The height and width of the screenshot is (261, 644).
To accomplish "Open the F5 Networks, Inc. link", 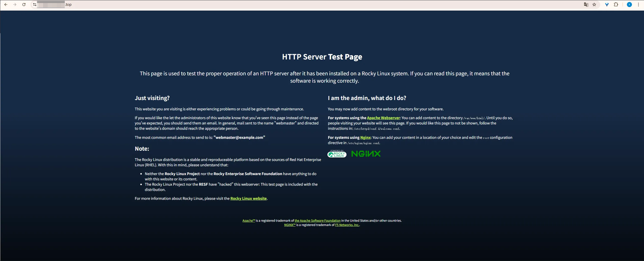I will [x=347, y=225].
